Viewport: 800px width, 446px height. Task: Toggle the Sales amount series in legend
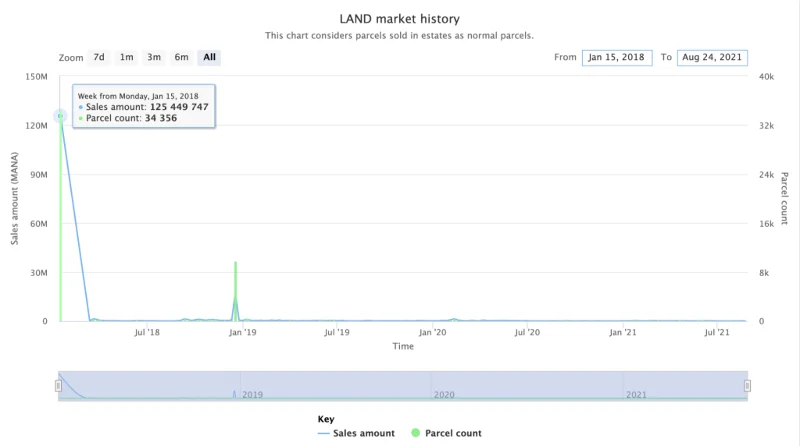[x=356, y=433]
